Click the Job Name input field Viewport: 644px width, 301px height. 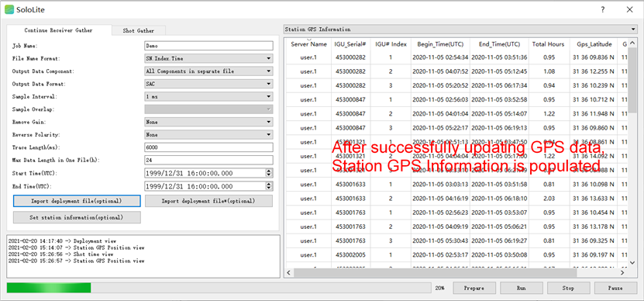coord(208,46)
